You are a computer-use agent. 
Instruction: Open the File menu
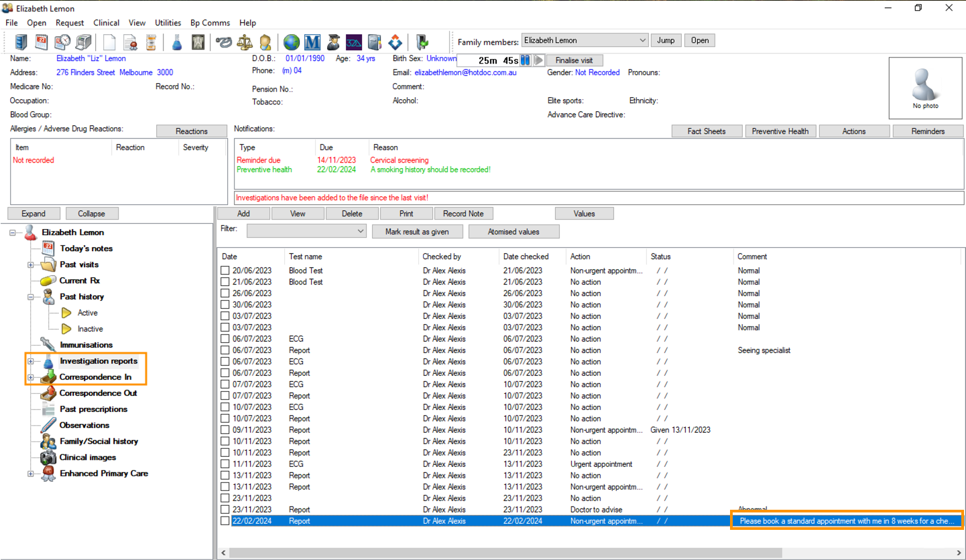tap(11, 23)
